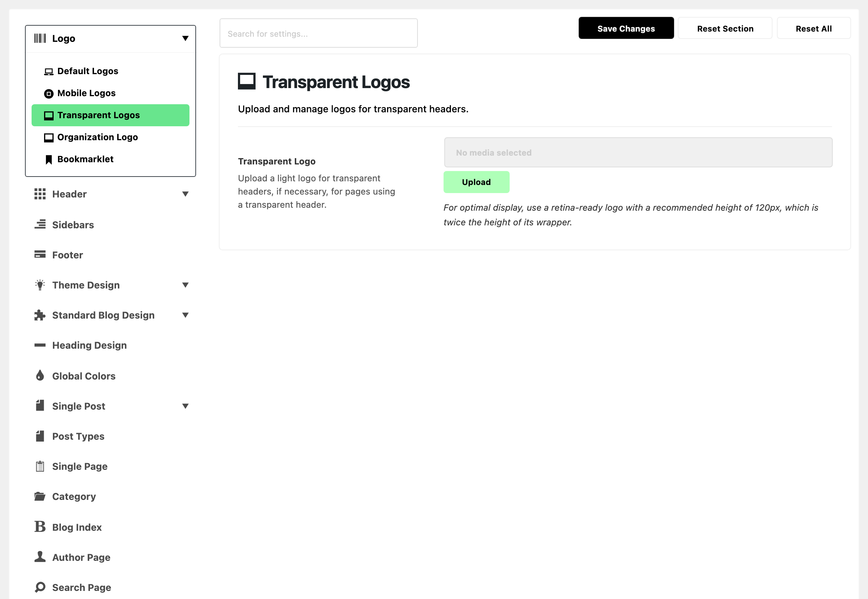The height and width of the screenshot is (599, 868).
Task: Open the Bookmarklet menu item
Action: coord(111,160)
